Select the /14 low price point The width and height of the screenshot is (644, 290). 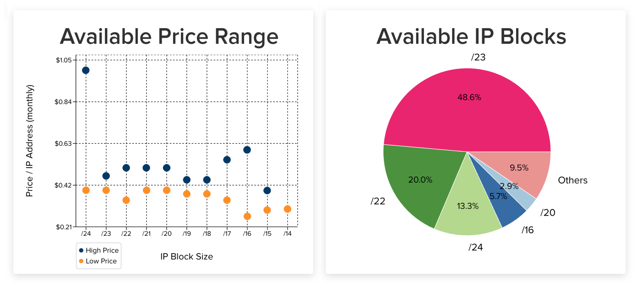tap(287, 209)
